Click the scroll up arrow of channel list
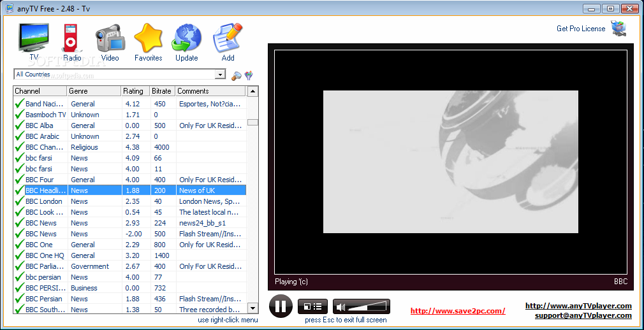644x330 pixels. [253, 91]
